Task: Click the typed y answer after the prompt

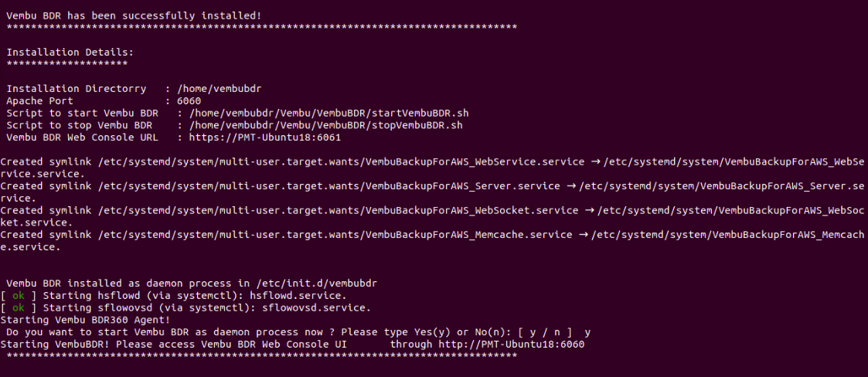Action: tap(587, 332)
